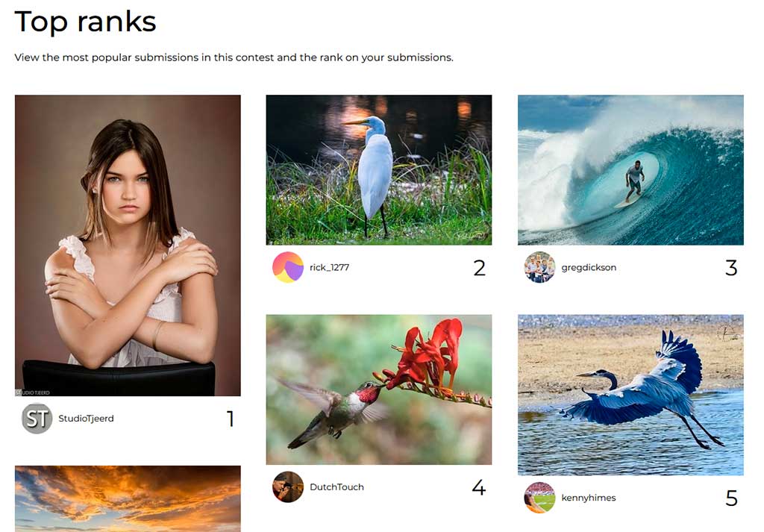Click the rank number 4 label
The height and width of the screenshot is (532, 764).
click(479, 487)
